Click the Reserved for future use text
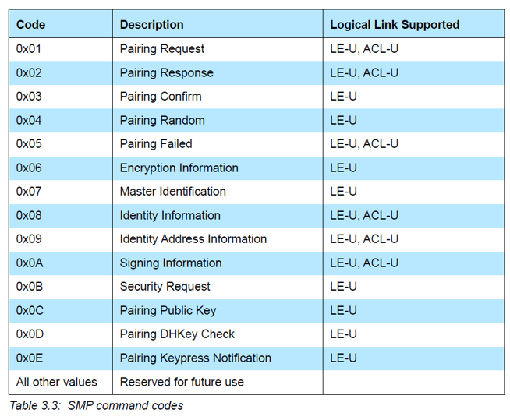 coord(182,382)
